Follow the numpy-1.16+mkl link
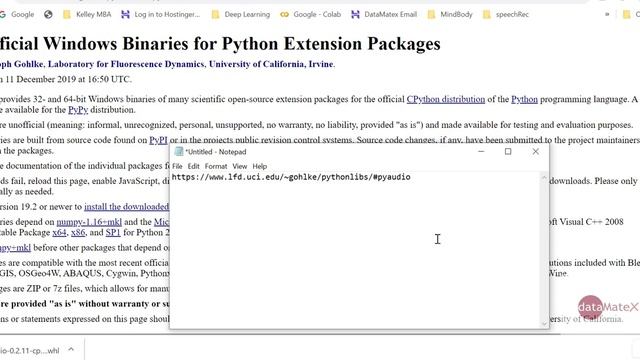640x360 pixels. [x=89, y=222]
